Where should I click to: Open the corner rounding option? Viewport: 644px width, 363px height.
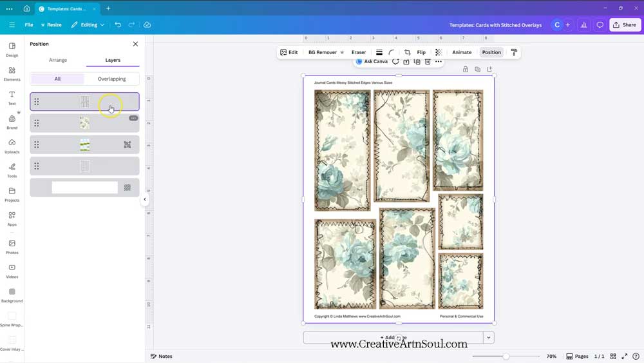point(392,52)
